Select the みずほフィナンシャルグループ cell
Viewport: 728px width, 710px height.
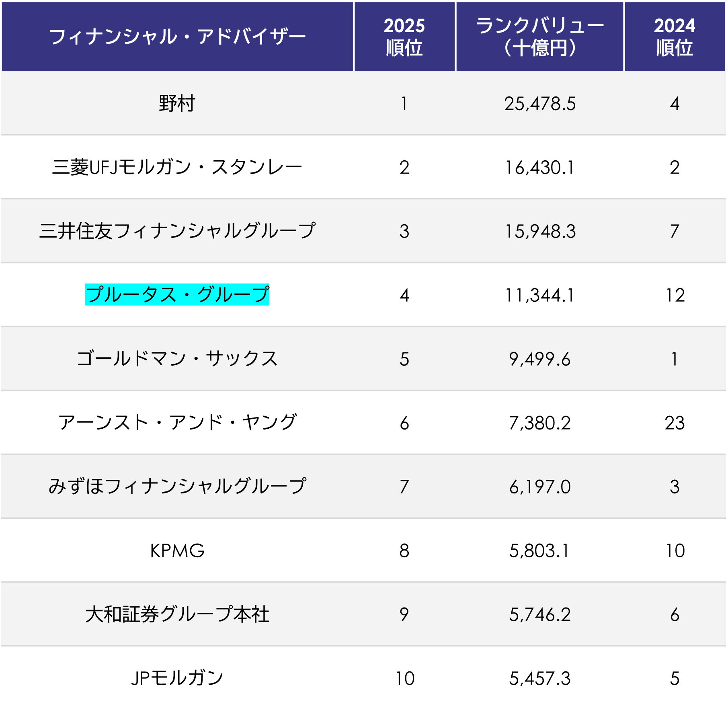coord(177,486)
